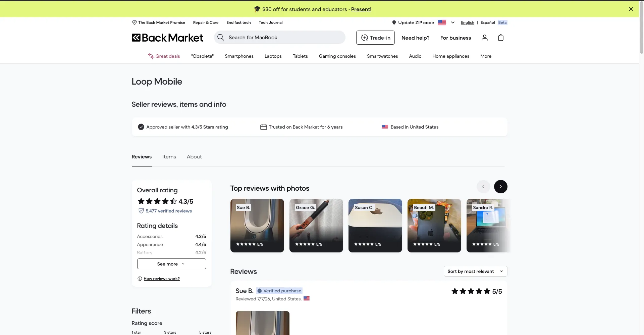The width and height of the screenshot is (644, 335).
Task: Open the "Obsolete" category
Action: point(202,56)
